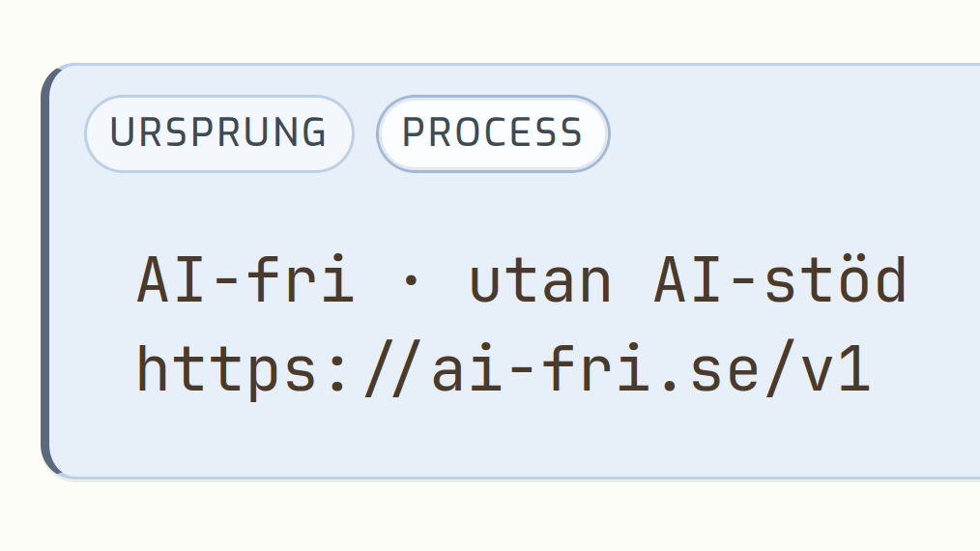Click the double slash in the URL
980x551 pixels.
click(x=392, y=370)
